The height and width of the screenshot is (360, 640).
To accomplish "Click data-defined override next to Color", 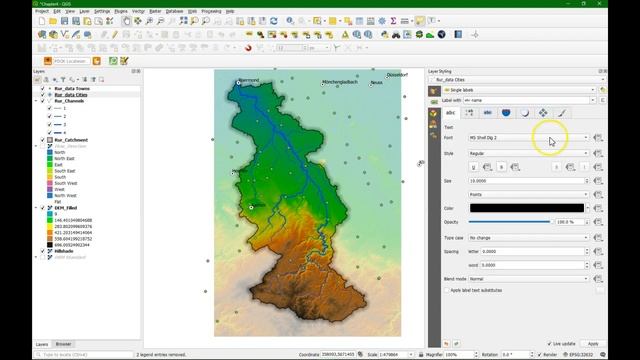I will click(x=598, y=208).
